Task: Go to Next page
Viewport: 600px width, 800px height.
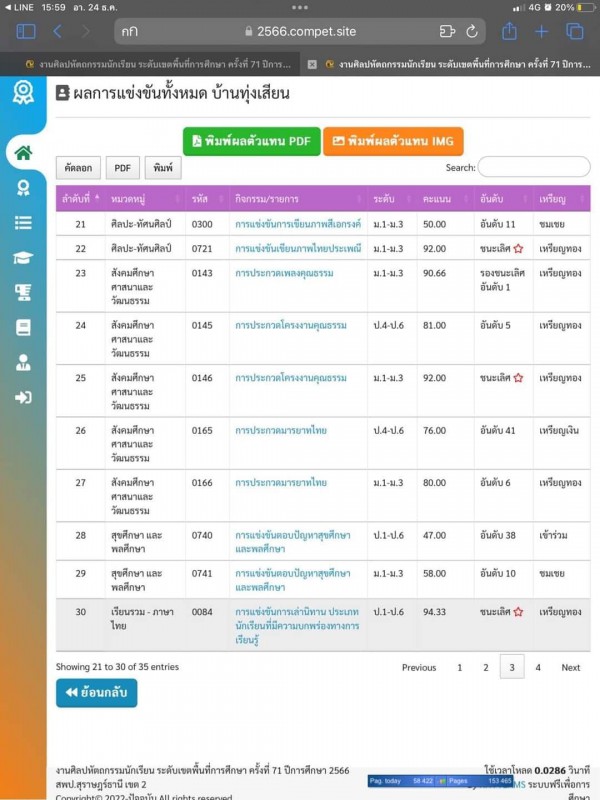Action: pos(570,667)
